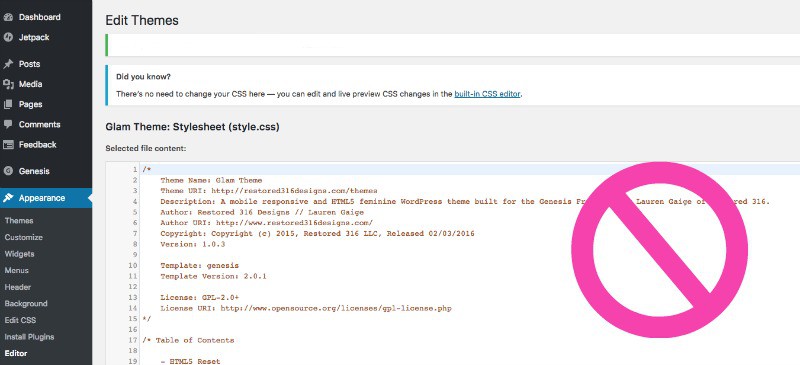Click the Pages icon in sidebar
This screenshot has width=800, height=365.
click(x=8, y=104)
